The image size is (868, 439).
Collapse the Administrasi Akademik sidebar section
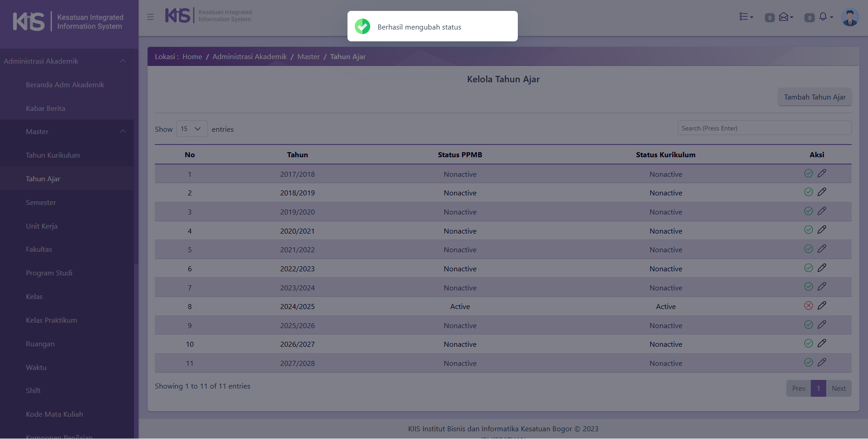click(123, 61)
